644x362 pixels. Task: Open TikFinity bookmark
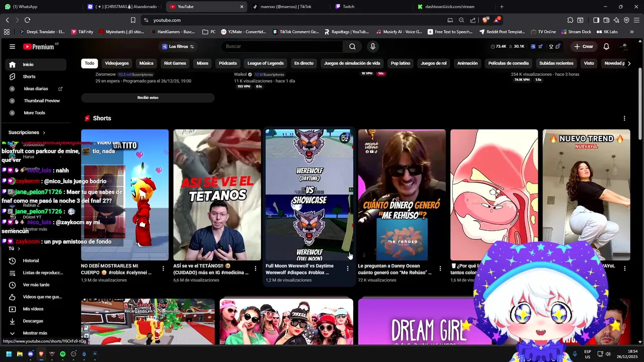click(x=82, y=32)
